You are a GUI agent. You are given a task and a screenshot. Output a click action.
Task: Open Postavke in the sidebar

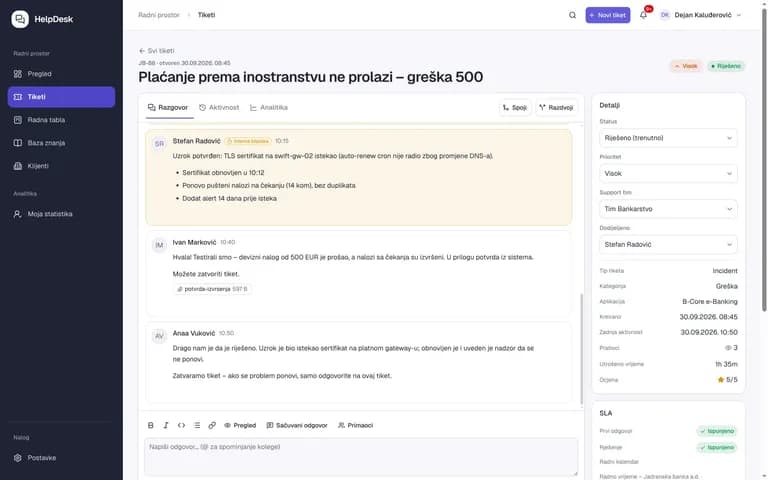61,458
